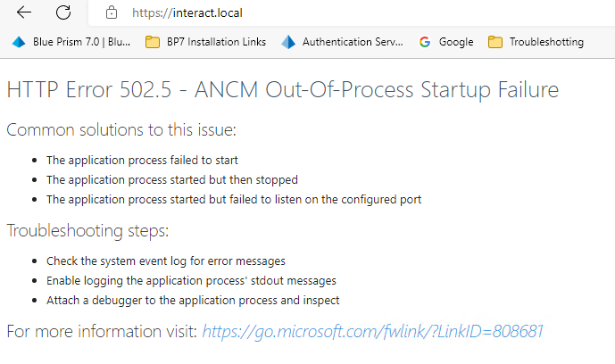This screenshot has width=615, height=364.
Task: Open the Authentication Server bookmark
Action: (x=343, y=42)
